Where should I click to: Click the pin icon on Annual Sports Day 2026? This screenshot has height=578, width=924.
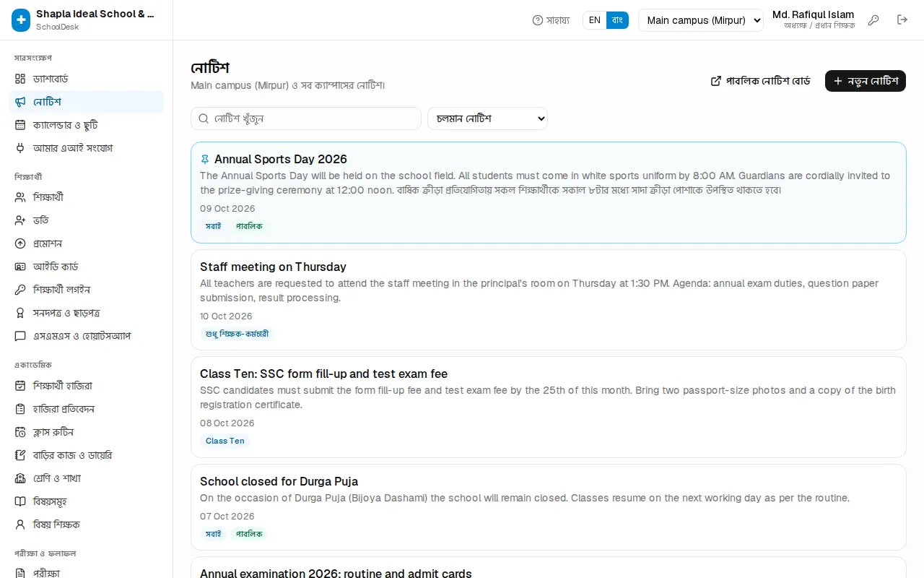pyautogui.click(x=205, y=159)
